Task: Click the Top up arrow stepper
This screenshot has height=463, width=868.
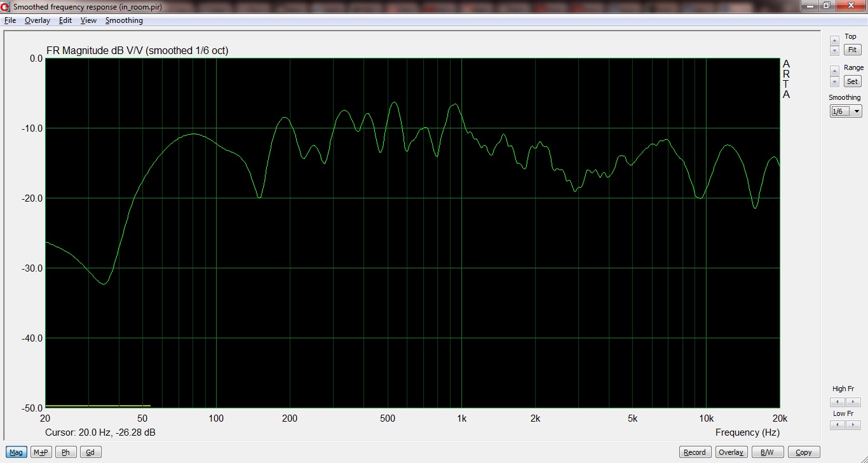Action: pos(835,41)
